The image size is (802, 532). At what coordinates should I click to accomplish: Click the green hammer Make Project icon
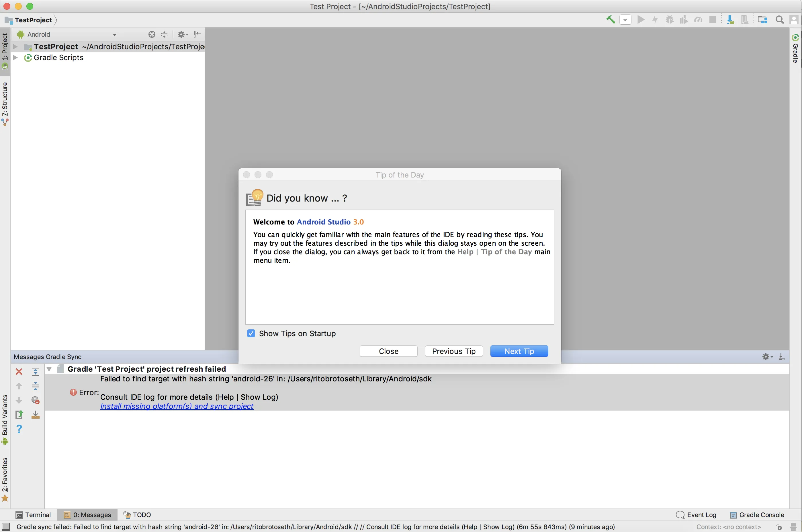pyautogui.click(x=611, y=20)
